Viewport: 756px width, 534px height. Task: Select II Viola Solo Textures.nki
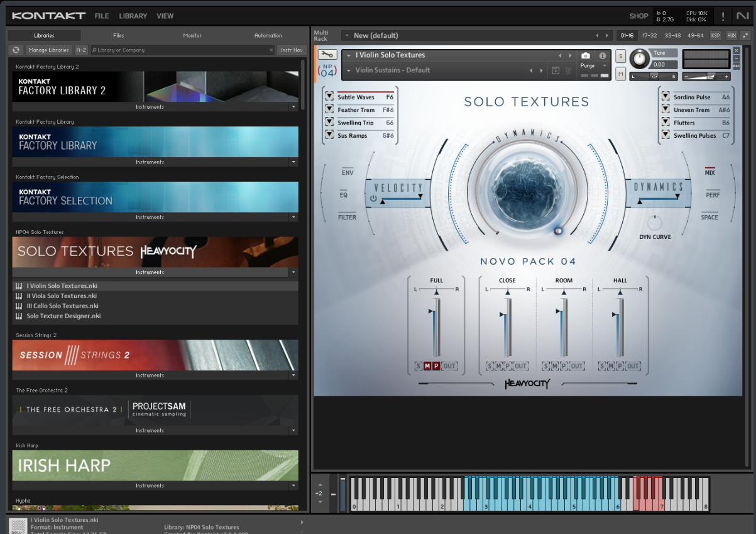tap(62, 296)
